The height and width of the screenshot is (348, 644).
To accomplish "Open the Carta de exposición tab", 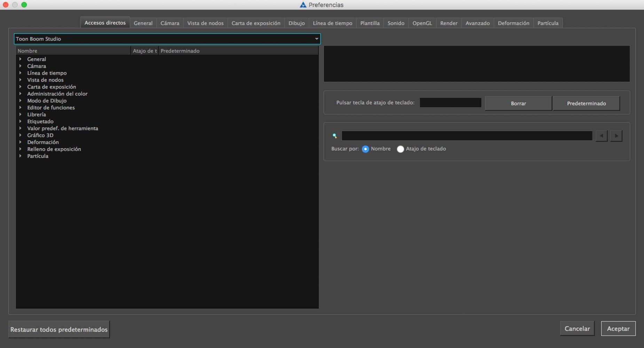I will pos(256,23).
